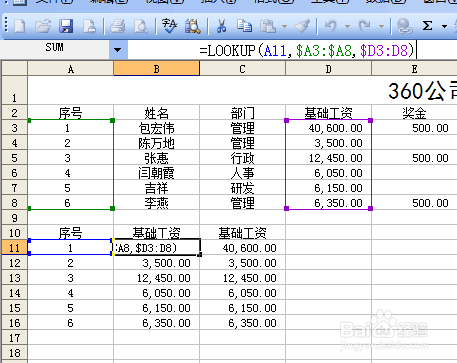457x363 pixels.
Task: Save the workbook with floppy disk icon
Action: [66, 26]
